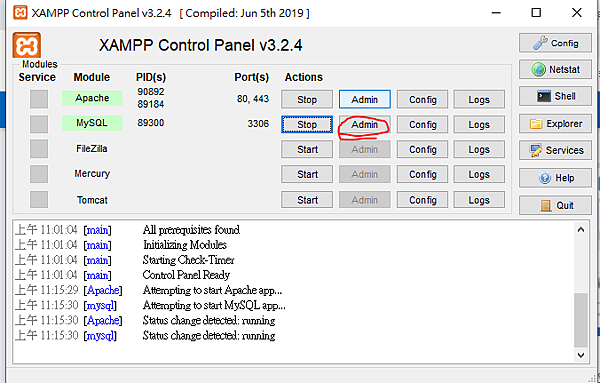Toggle the Tomcat service checkbox
Screen dimensions: 600x383
pyautogui.click(x=39, y=200)
